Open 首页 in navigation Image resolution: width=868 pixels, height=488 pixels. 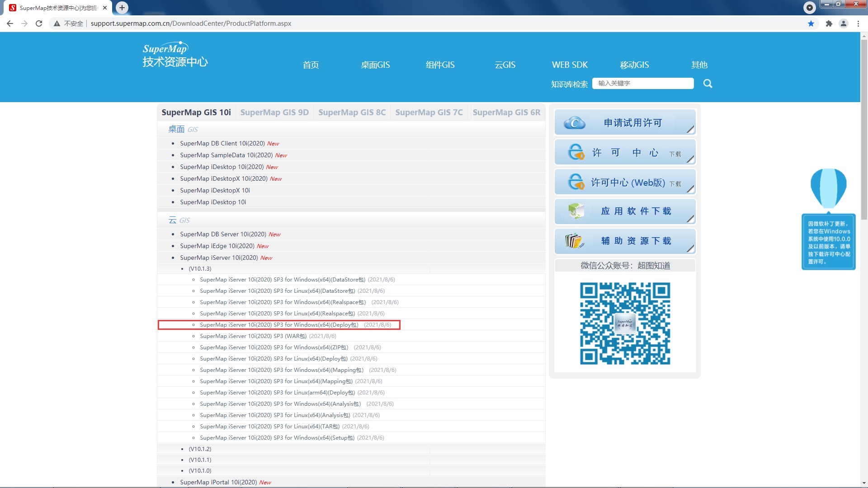(x=311, y=65)
